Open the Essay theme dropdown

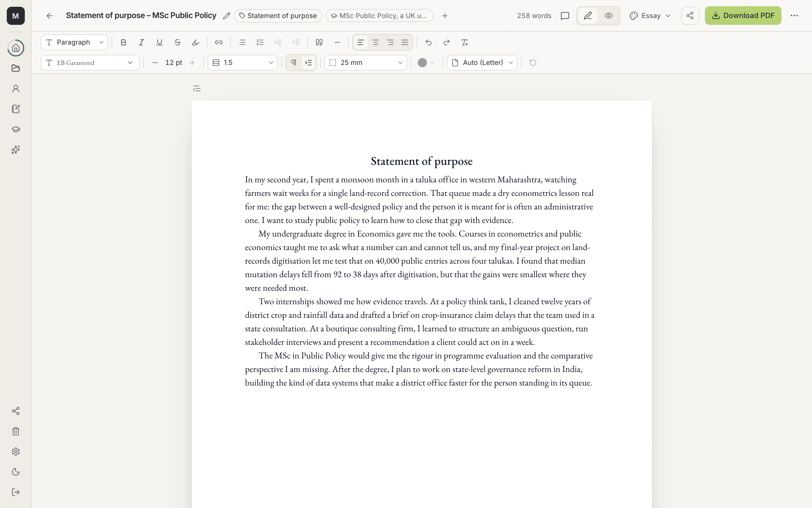point(650,16)
